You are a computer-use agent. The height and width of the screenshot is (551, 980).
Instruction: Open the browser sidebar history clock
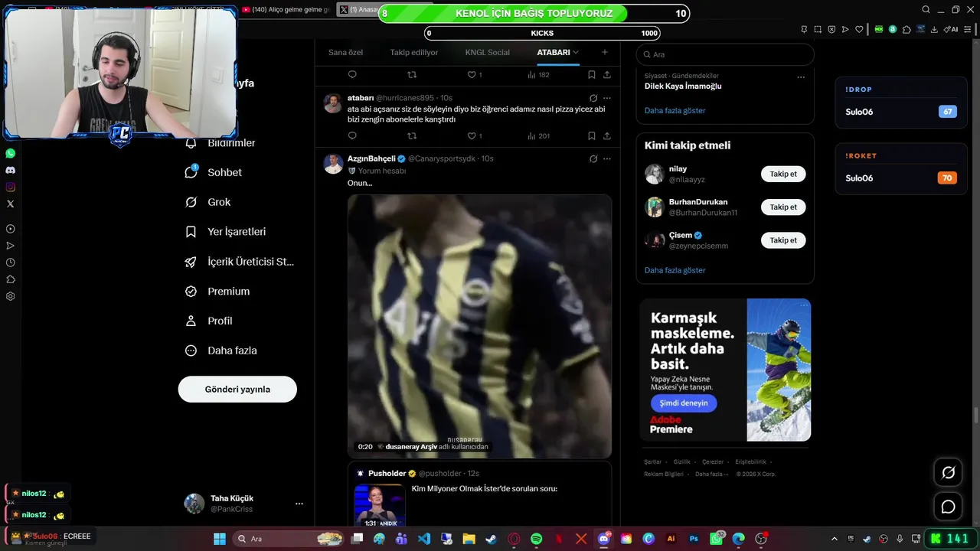point(10,262)
